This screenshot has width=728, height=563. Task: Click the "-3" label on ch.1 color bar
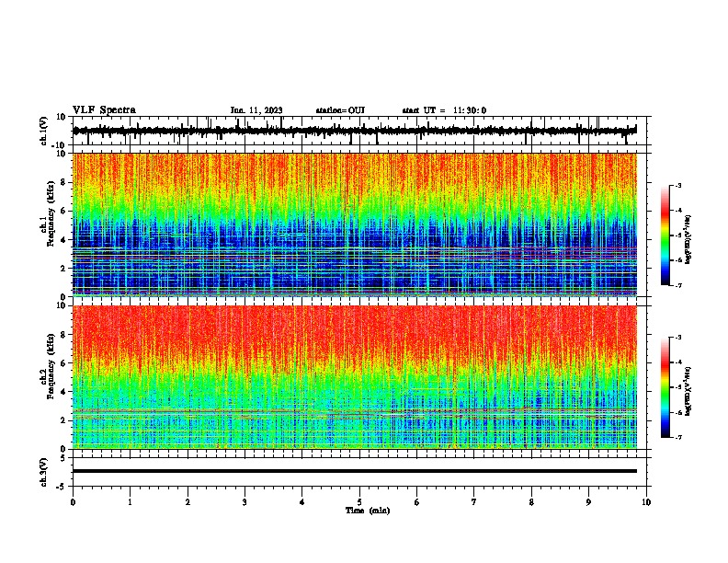click(x=677, y=185)
